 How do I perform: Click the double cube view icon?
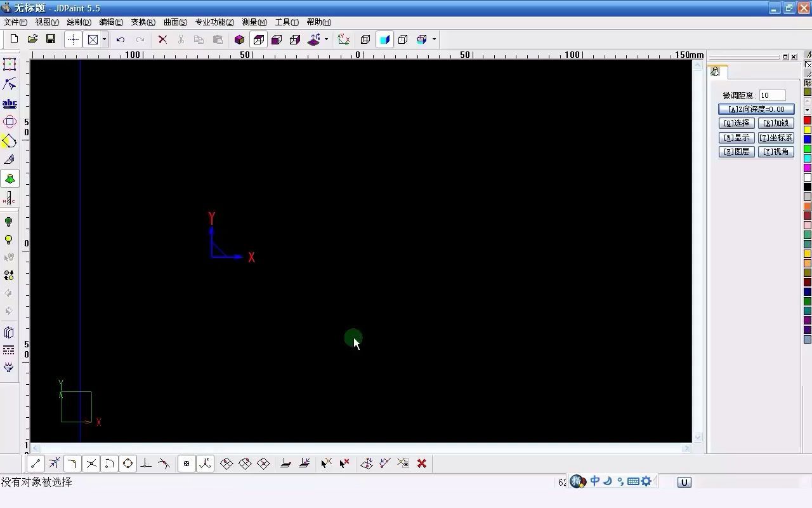click(365, 39)
